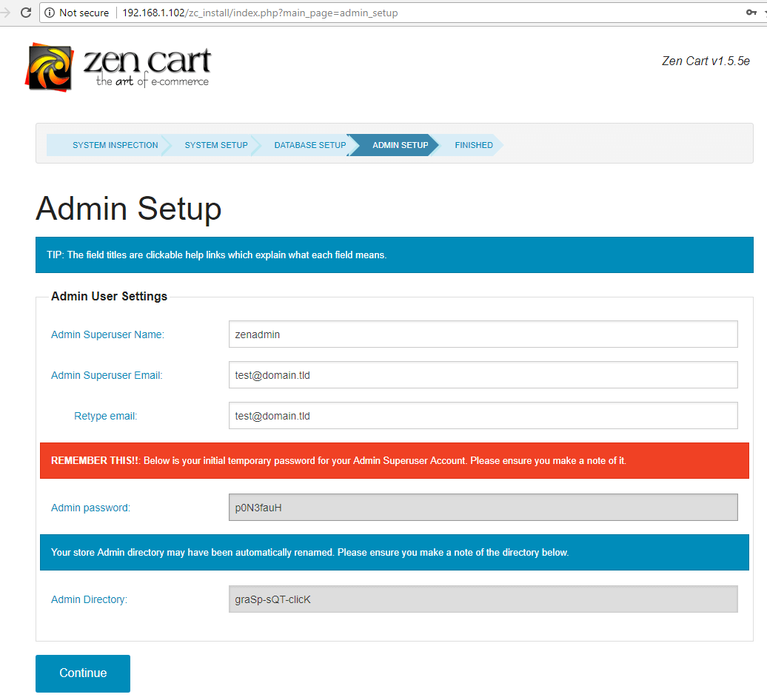Viewport: 767px width, 700px height.
Task: Click the Admin directory renamed notice banner
Action: tap(395, 552)
